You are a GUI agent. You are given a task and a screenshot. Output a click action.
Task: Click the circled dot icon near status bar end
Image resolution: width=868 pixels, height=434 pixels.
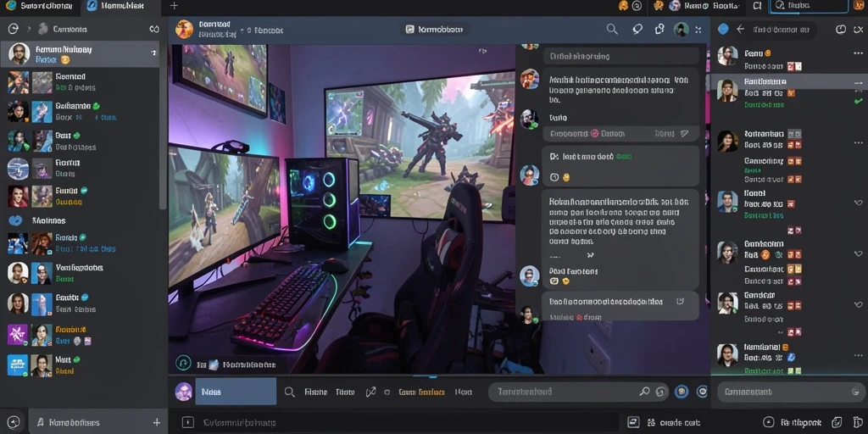pos(768,422)
